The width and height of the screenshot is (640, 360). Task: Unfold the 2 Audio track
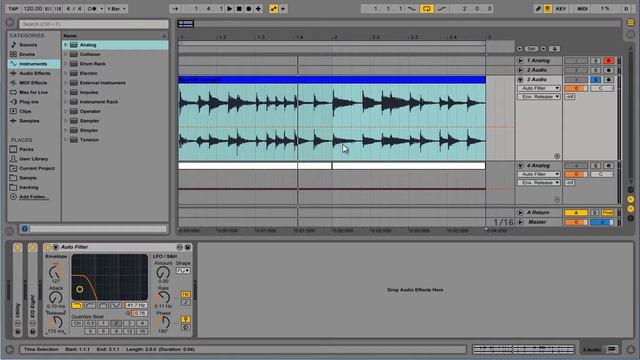[x=520, y=70]
